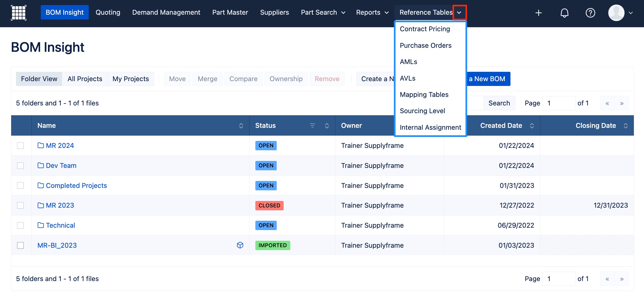Click the bottom Page number input field
The width and height of the screenshot is (644, 292).
[559, 279]
